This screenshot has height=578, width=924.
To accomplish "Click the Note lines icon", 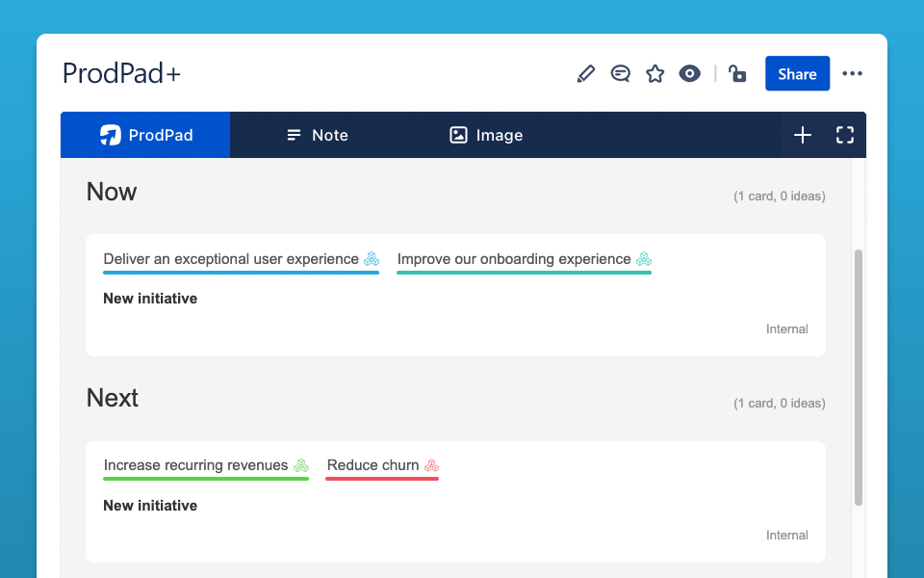I will 294,135.
